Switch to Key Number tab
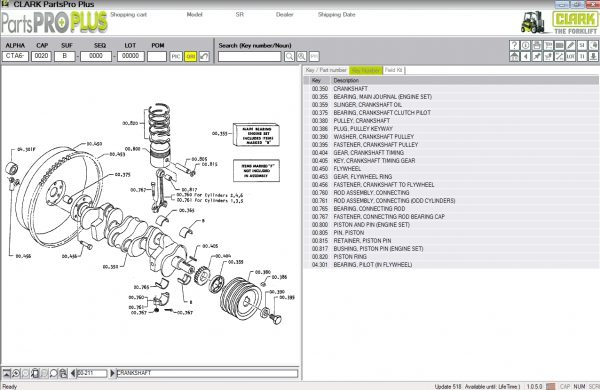The width and height of the screenshot is (600, 390). (366, 70)
